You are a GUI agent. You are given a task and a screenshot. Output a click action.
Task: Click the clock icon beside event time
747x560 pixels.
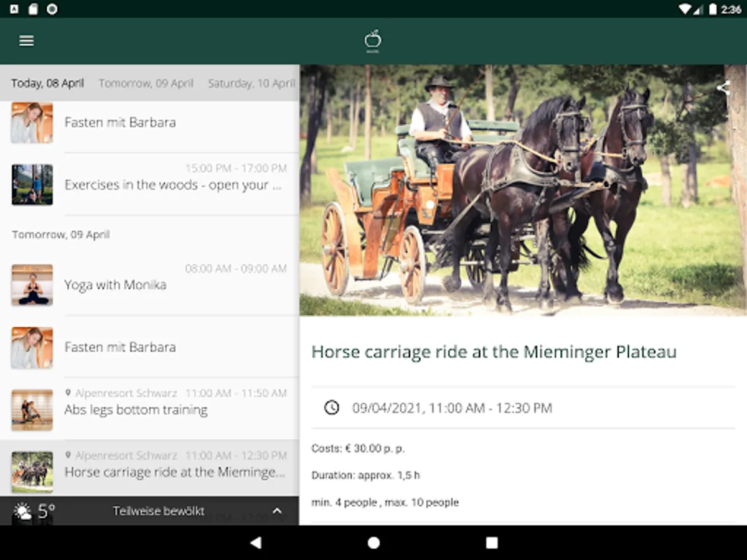(332, 408)
